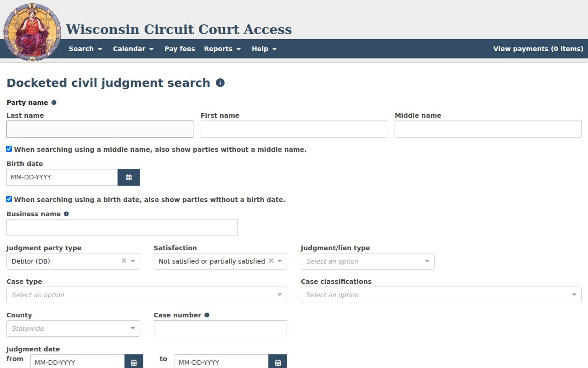Open info icon beside Docketed civil judgment search
Screen dimensions: 588x368
220,83
